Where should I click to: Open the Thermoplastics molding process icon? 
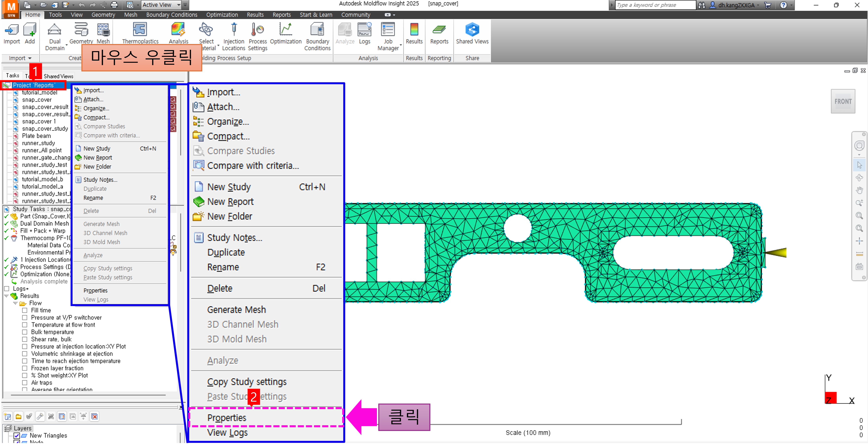(x=140, y=30)
